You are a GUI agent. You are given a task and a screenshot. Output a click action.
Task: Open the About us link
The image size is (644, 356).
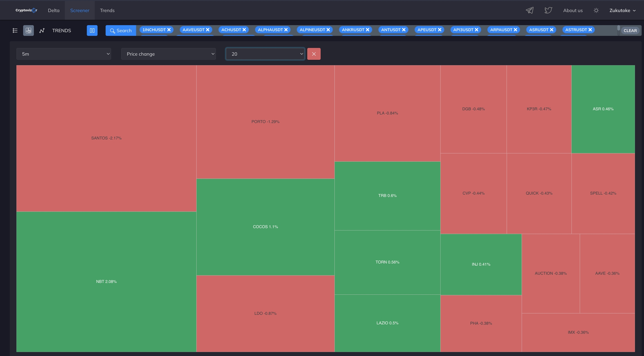(x=573, y=10)
